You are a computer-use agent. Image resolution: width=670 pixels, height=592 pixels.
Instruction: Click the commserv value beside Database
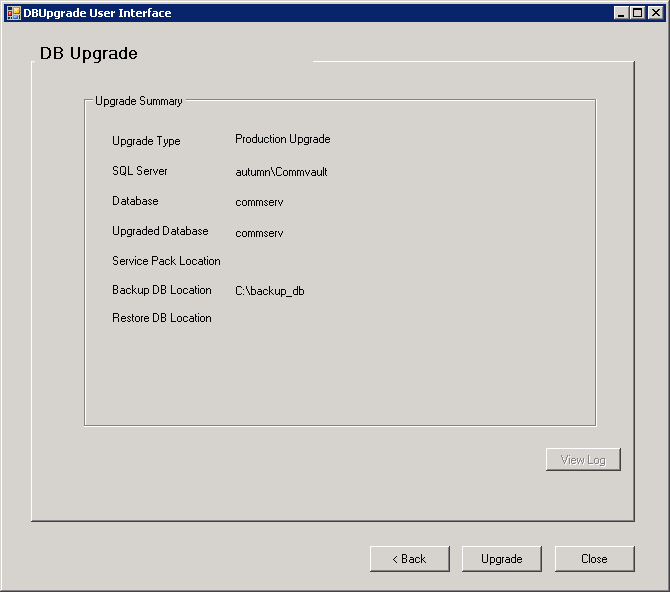click(259, 202)
